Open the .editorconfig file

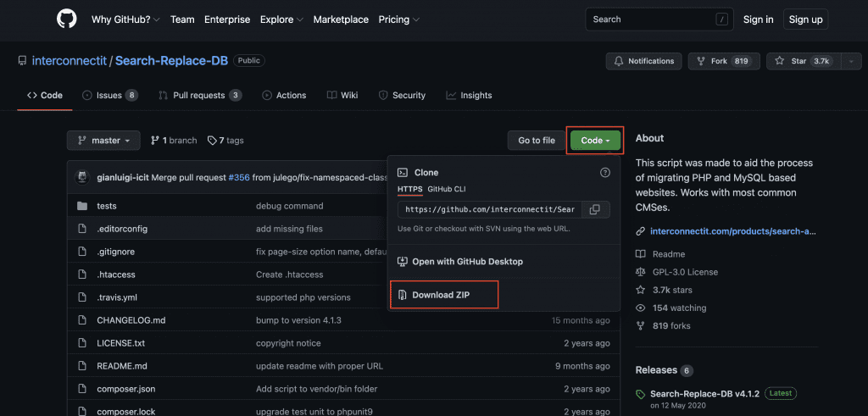[x=122, y=229]
